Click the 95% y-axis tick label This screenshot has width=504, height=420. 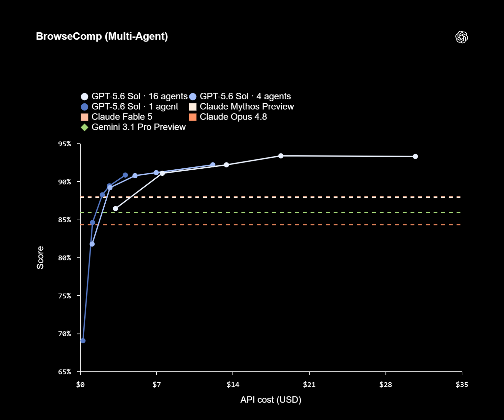[65, 144]
